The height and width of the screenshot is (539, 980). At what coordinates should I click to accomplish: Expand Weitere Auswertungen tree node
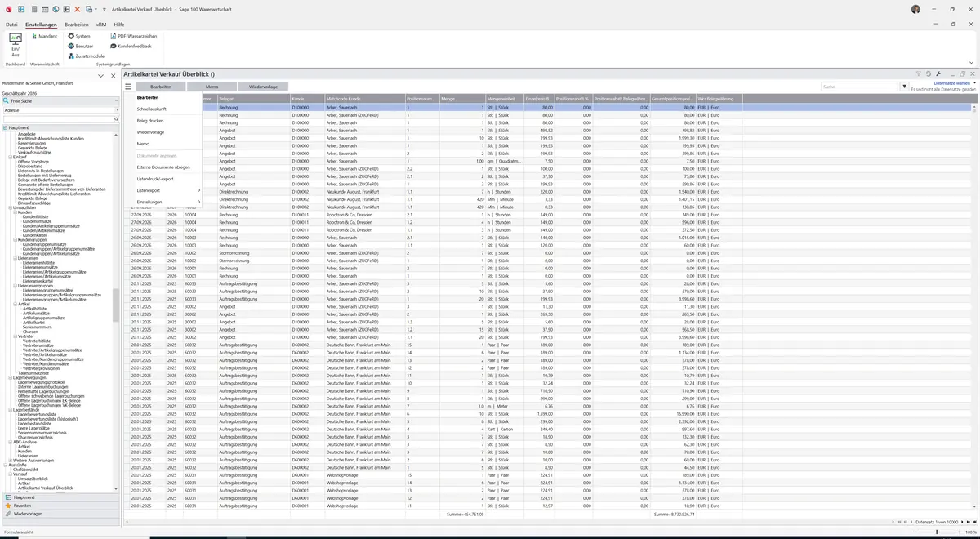pos(10,460)
